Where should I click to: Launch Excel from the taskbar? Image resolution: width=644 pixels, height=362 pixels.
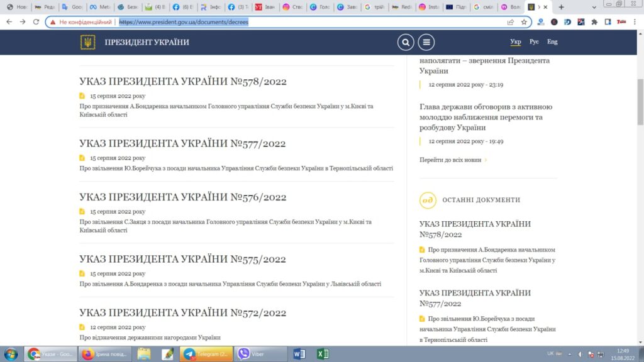pyautogui.click(x=323, y=354)
